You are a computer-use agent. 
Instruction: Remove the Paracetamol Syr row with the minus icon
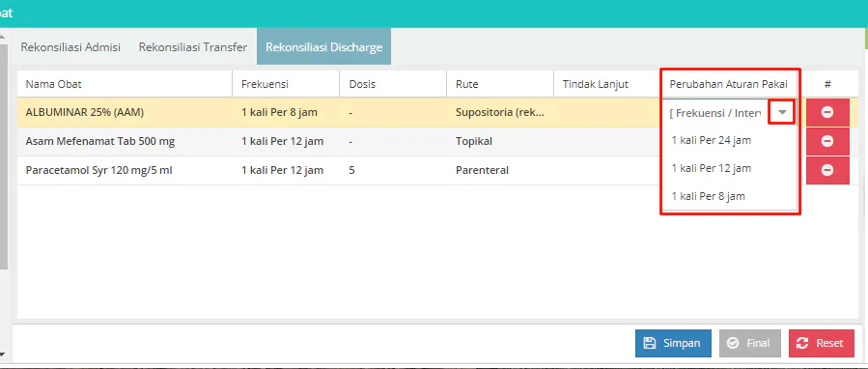827,170
